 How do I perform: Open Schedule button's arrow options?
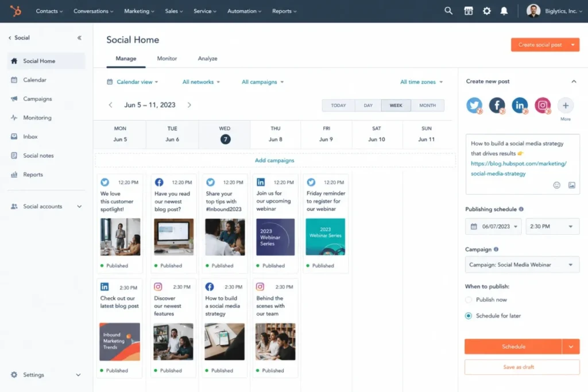point(571,347)
